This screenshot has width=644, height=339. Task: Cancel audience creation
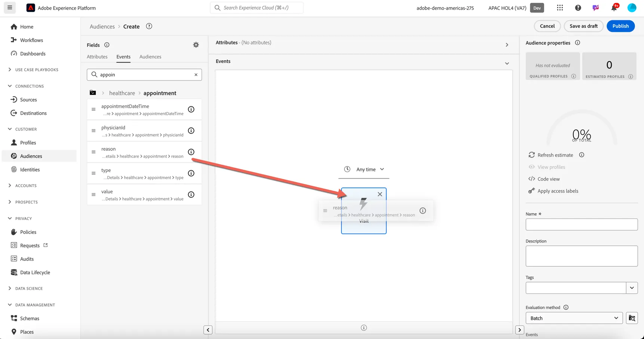pyautogui.click(x=547, y=26)
